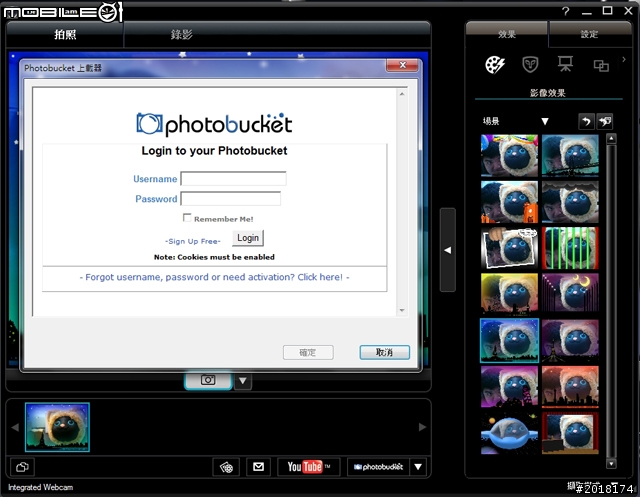The height and width of the screenshot is (497, 640).
Task: Apply the bridge skyline scene effect
Action: (570, 155)
